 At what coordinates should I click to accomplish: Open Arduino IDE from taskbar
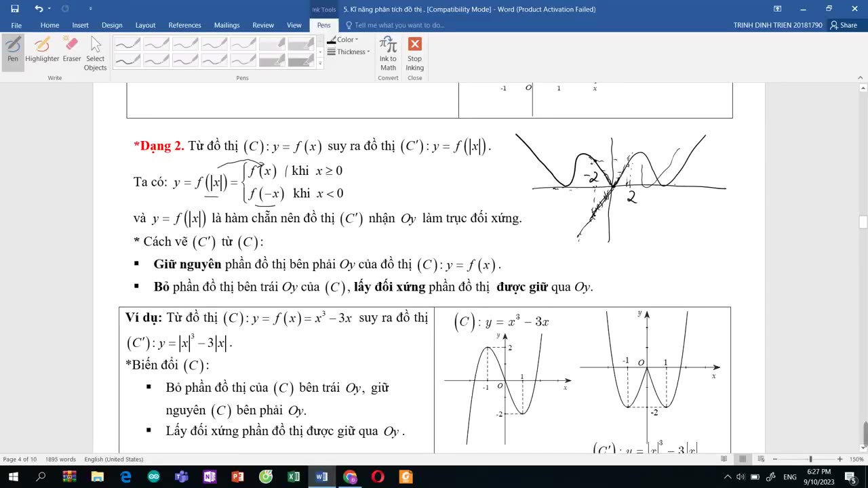153,476
